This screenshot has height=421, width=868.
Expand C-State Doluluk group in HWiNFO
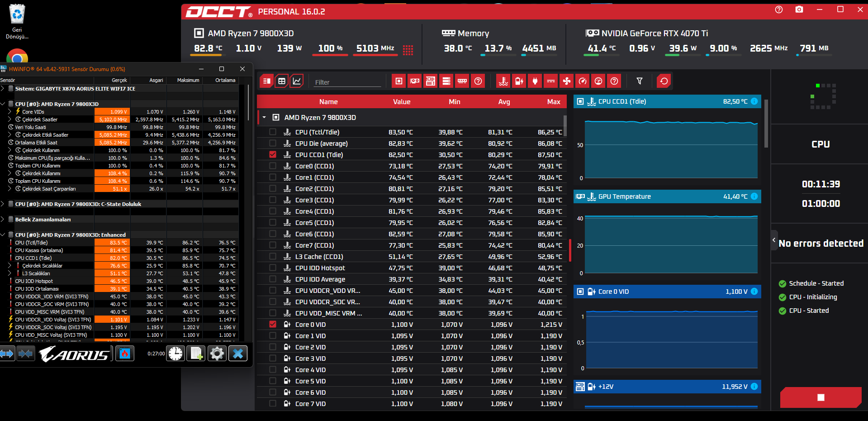[3, 204]
